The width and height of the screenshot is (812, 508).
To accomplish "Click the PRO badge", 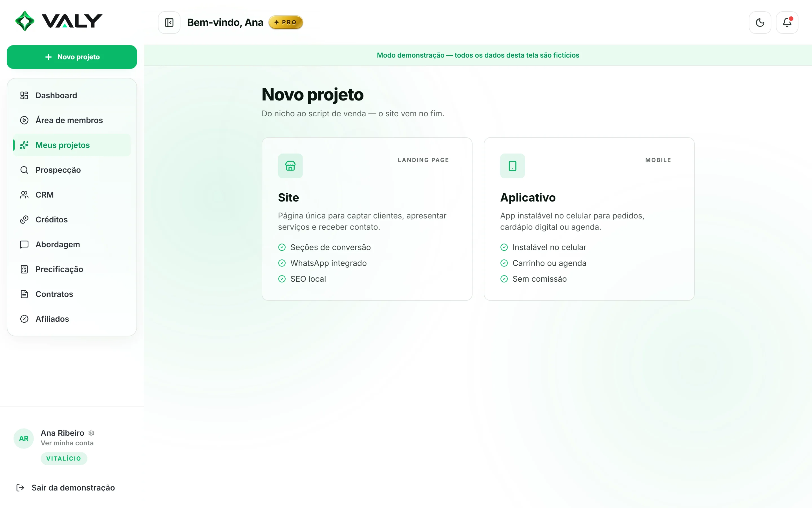I will [x=286, y=22].
